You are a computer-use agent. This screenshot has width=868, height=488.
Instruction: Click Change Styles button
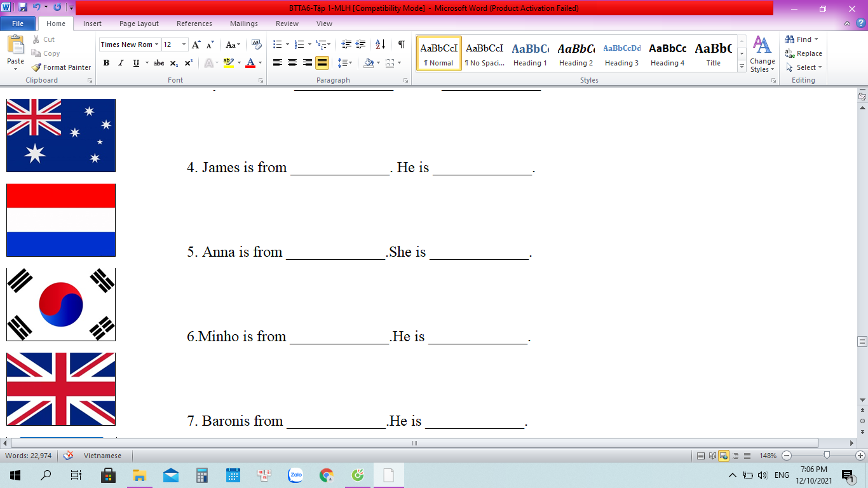(762, 54)
